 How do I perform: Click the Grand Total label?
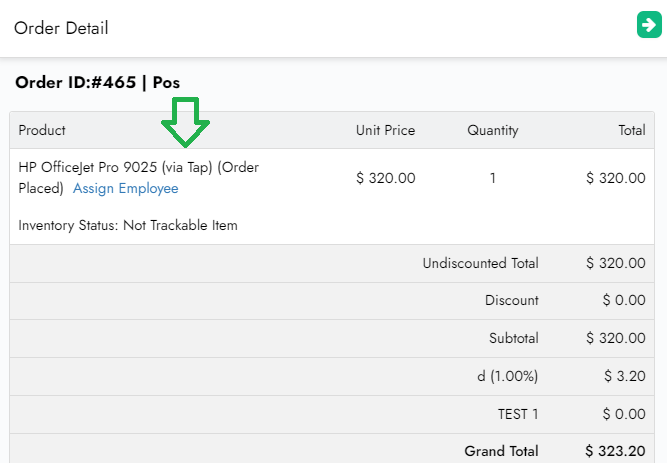(501, 451)
